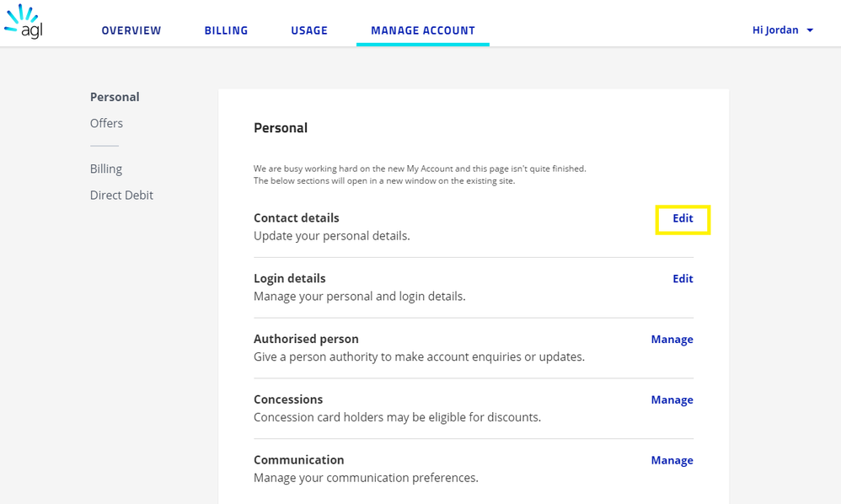Open Direct Debit in the sidebar
Viewport: 841px width, 504px height.
(x=121, y=195)
